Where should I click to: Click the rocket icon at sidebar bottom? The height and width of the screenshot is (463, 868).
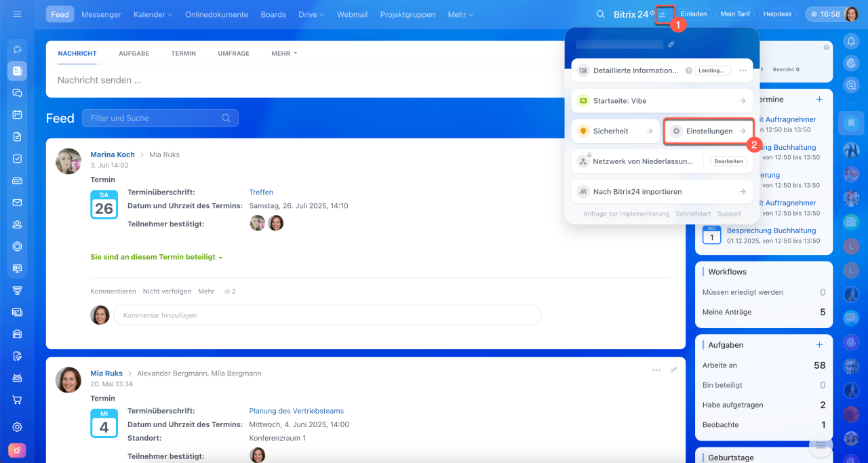pos(18,451)
